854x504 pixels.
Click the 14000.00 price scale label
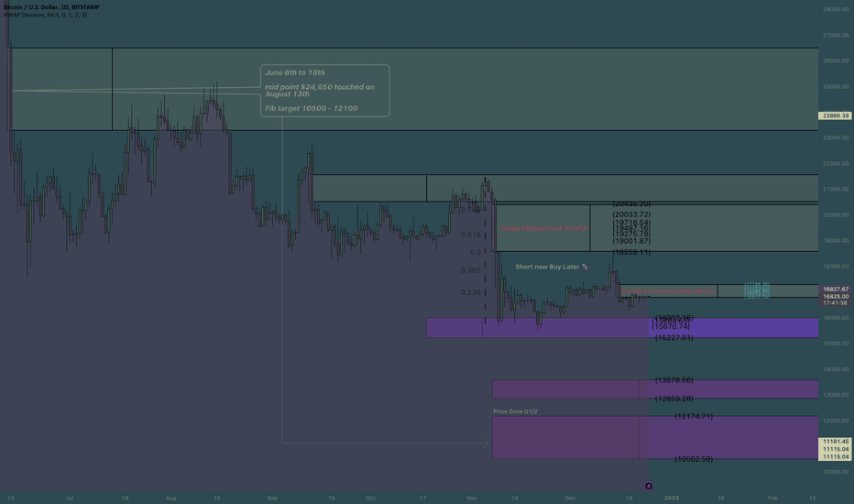click(836, 369)
